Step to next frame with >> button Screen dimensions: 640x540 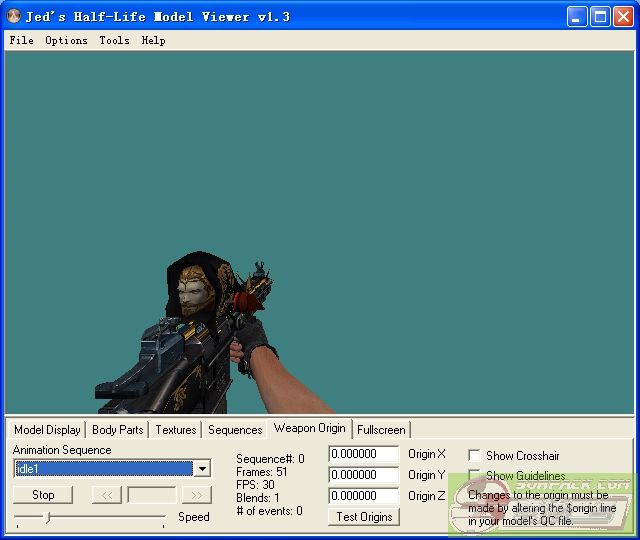coord(197,495)
